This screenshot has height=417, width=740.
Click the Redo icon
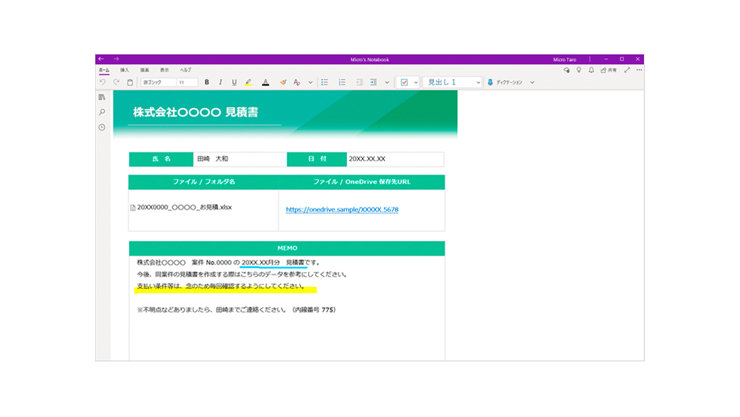tap(116, 82)
